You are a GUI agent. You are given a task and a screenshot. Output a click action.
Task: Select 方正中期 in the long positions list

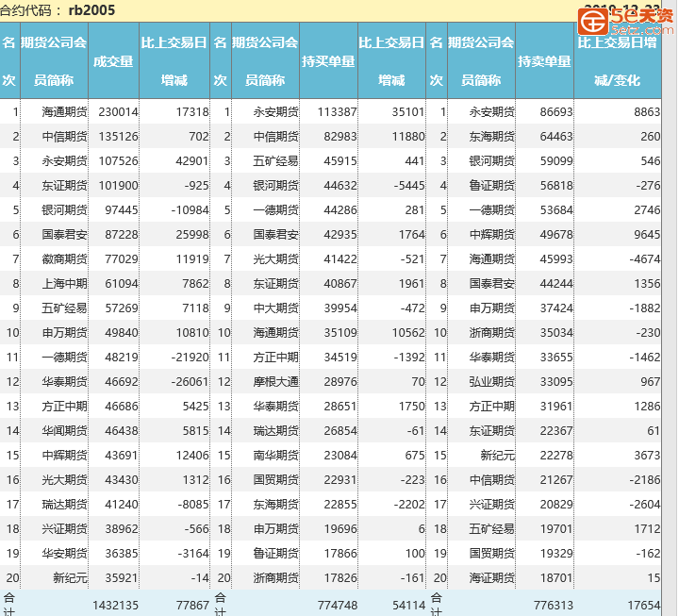[x=275, y=358]
